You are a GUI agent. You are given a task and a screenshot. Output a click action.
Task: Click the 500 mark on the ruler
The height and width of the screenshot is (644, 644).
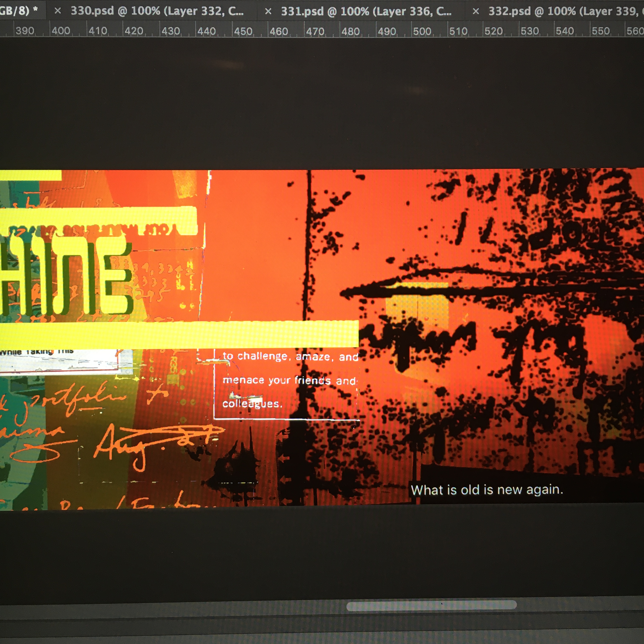pos(422,31)
